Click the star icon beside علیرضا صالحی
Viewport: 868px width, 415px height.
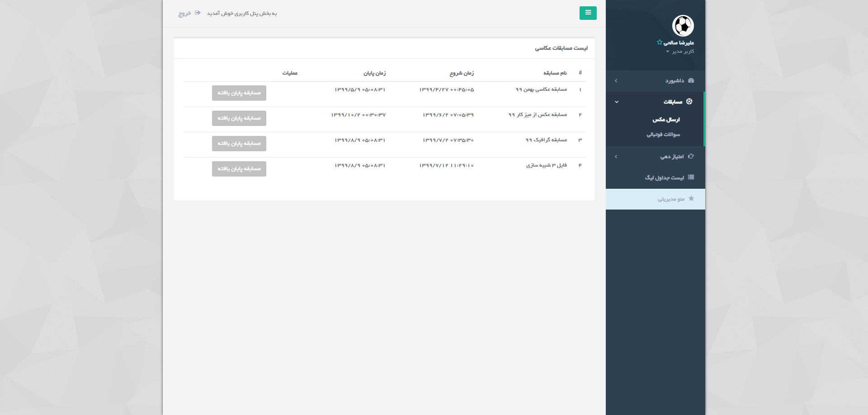click(660, 42)
